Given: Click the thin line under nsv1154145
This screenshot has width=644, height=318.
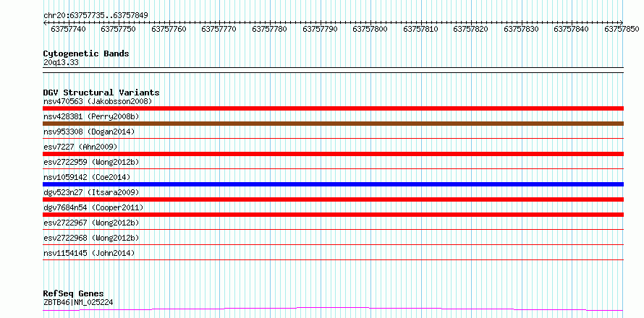Looking at the screenshot, I should 333,259.
